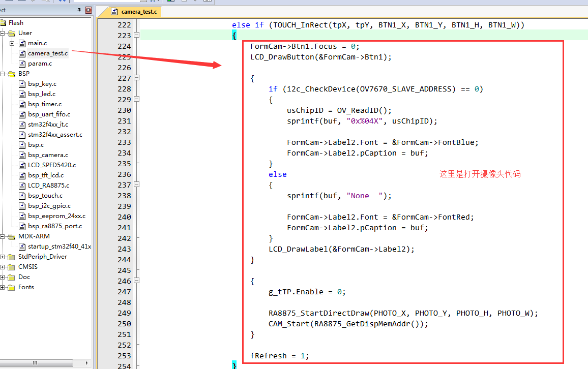Collapse code block at line 246

pos(136,280)
